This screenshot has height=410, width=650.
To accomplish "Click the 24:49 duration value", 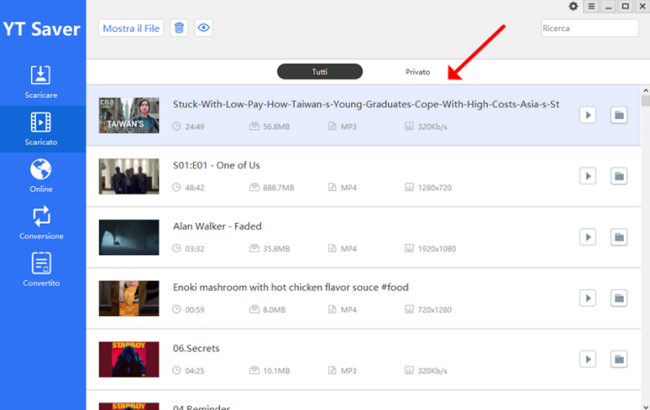I will pos(194,127).
